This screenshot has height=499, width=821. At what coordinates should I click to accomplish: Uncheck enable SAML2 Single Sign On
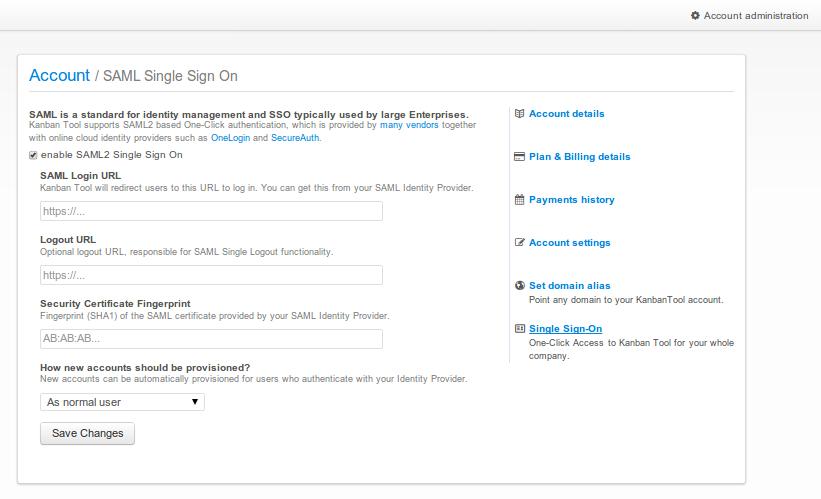pyautogui.click(x=33, y=156)
